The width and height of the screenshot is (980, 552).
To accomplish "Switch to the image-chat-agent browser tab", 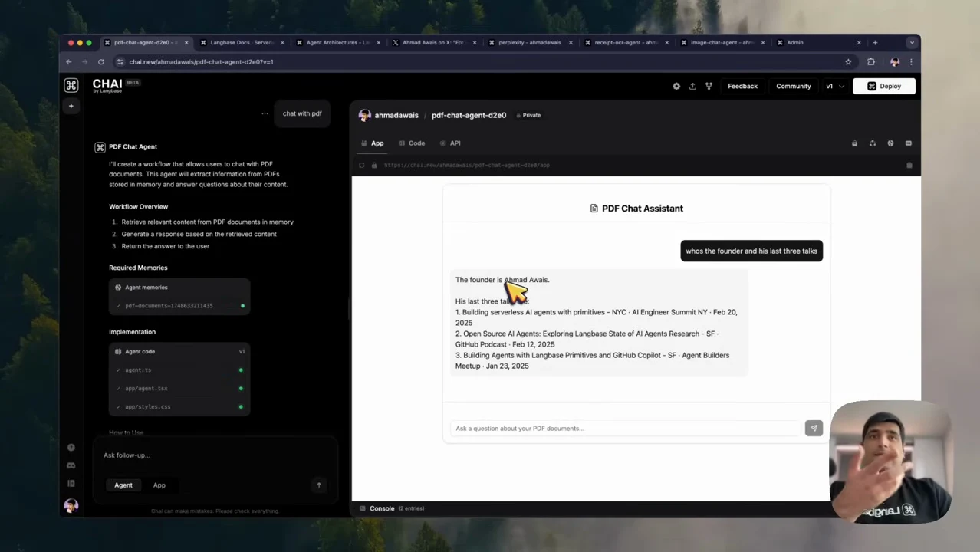I will click(x=722, y=43).
